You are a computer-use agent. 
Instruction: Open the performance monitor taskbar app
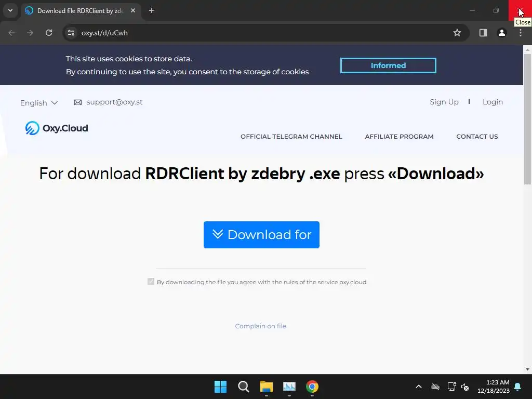point(289,387)
